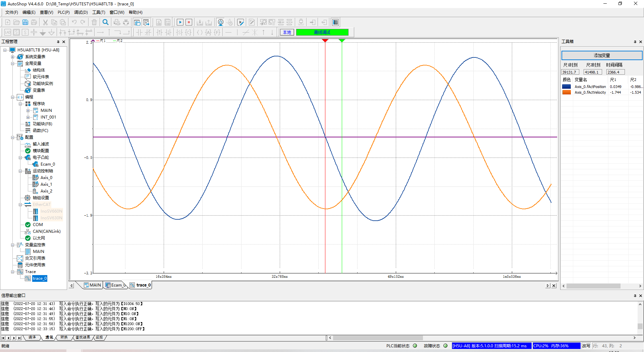Screen dimensions: 644x352
Task: Click the 本地 button
Action: click(287, 32)
